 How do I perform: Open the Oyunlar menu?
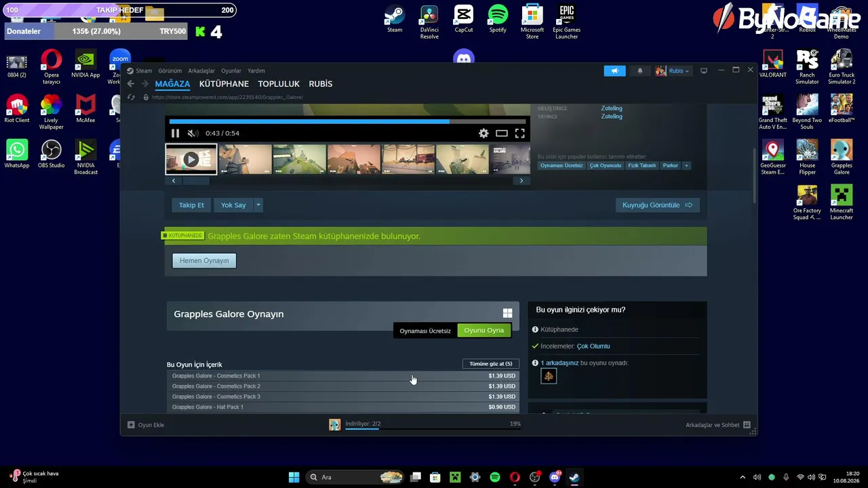tap(231, 70)
